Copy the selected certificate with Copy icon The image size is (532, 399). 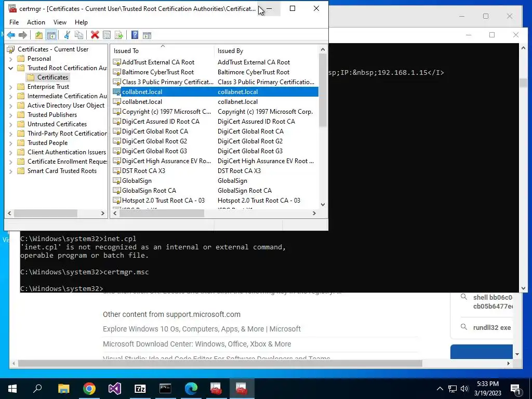click(79, 35)
